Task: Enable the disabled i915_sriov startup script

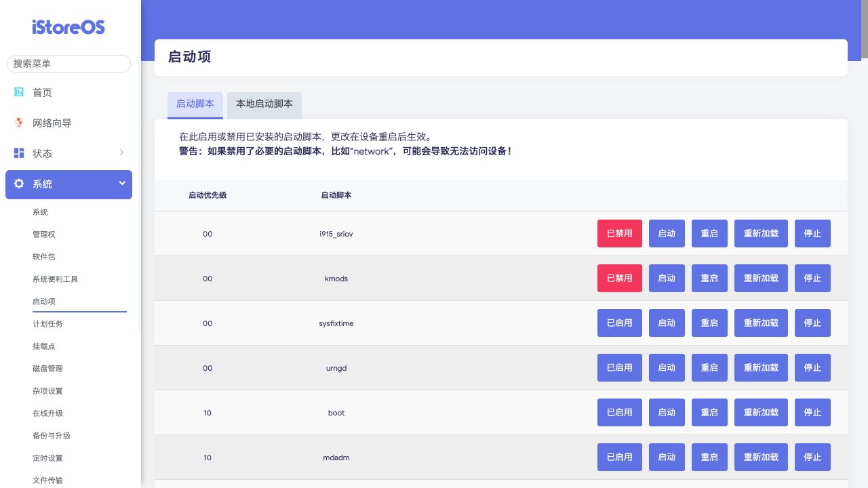Action: pos(619,234)
